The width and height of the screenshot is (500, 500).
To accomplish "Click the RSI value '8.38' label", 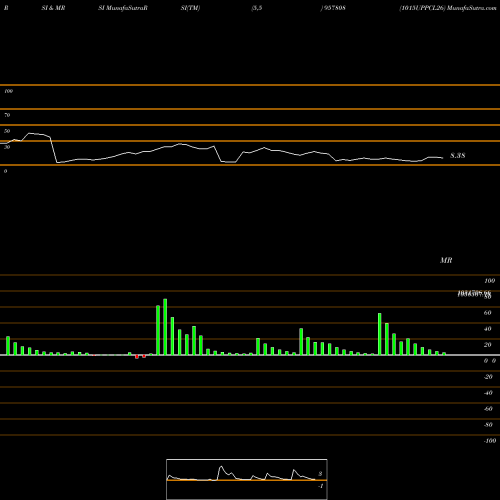I will pyautogui.click(x=458, y=155).
